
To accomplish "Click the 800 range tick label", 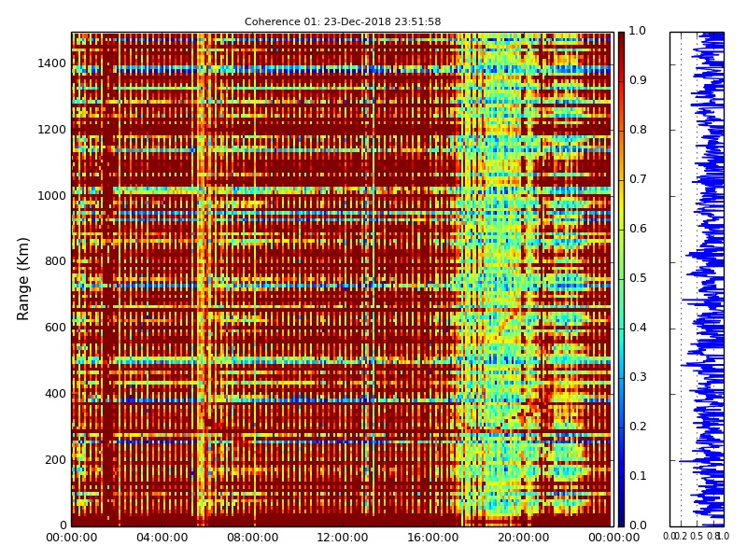I will coord(55,261).
